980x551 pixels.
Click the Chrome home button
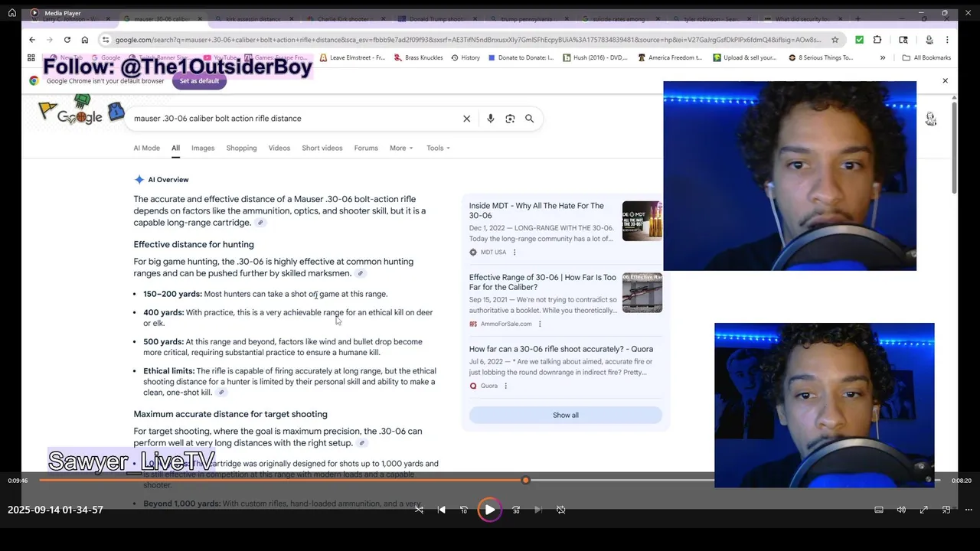[x=85, y=40]
